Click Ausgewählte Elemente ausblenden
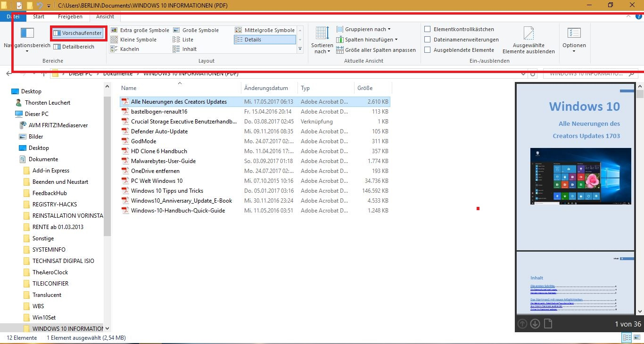 (528, 41)
